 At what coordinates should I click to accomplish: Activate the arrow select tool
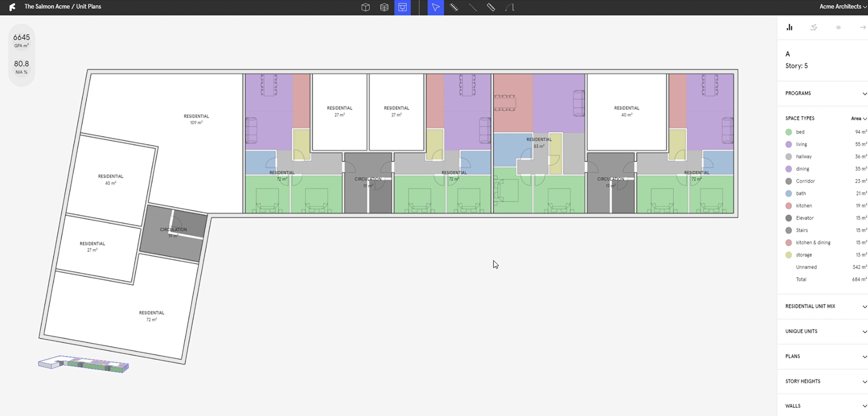(436, 7)
